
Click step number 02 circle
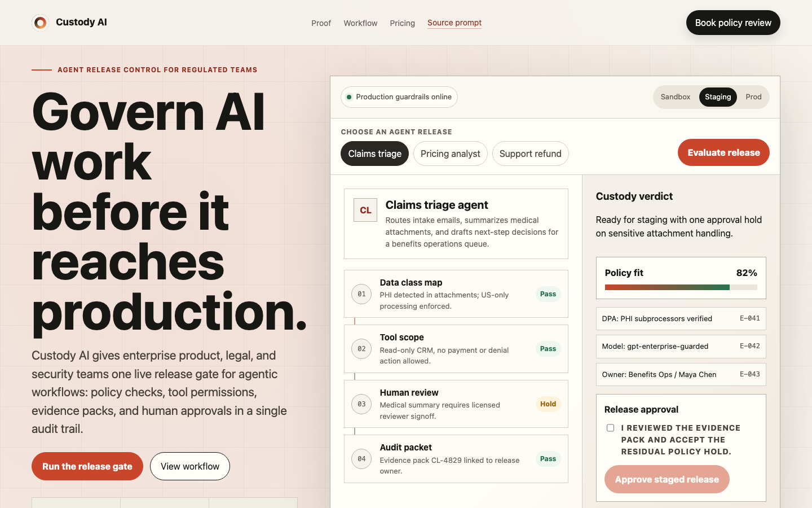point(361,349)
